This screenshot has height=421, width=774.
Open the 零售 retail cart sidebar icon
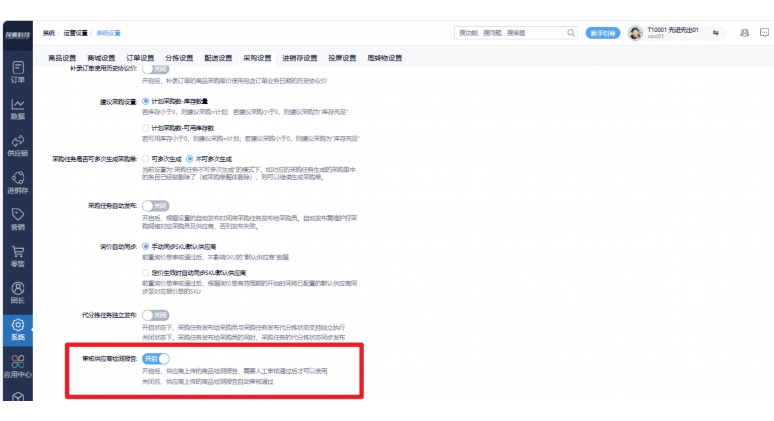[18, 257]
